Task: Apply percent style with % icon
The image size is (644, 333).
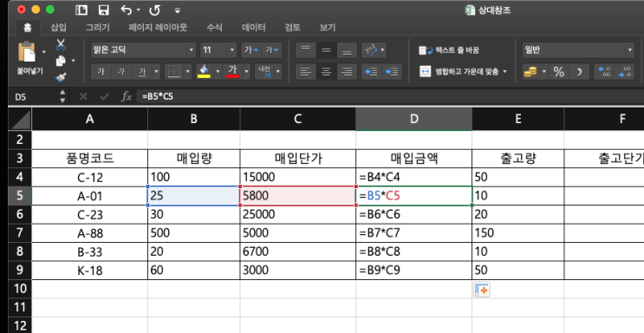Action: click(558, 72)
